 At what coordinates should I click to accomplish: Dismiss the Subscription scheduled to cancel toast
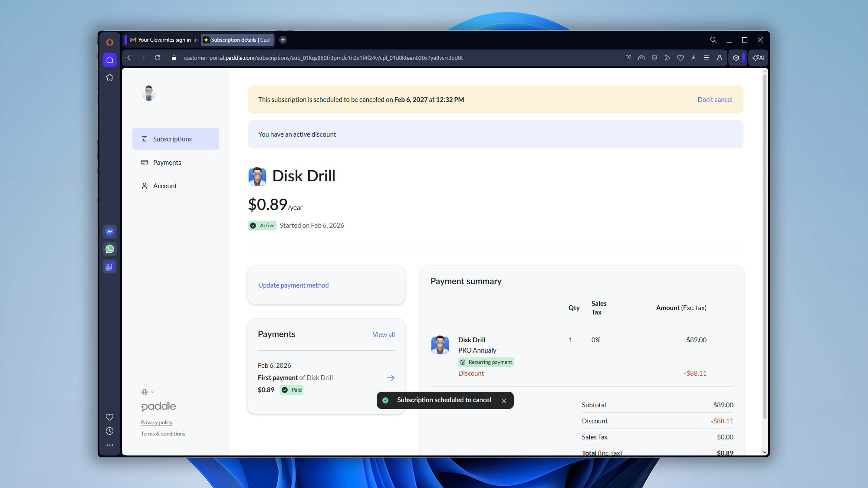click(x=504, y=401)
